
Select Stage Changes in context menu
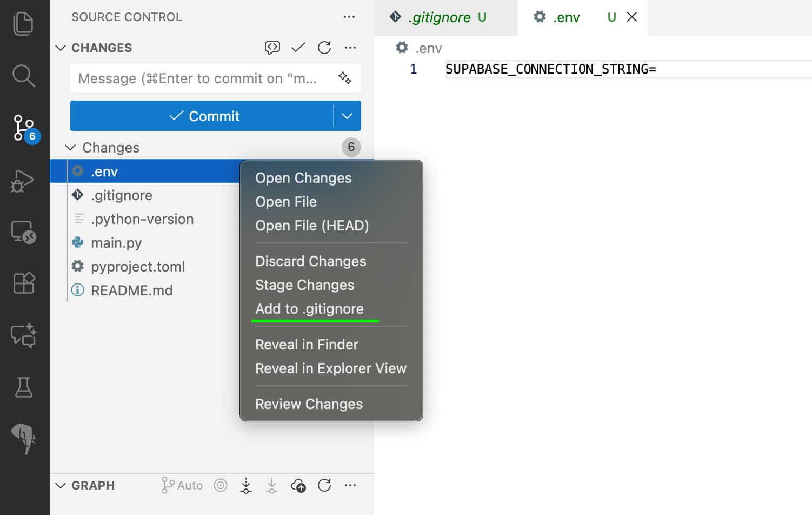tap(304, 285)
